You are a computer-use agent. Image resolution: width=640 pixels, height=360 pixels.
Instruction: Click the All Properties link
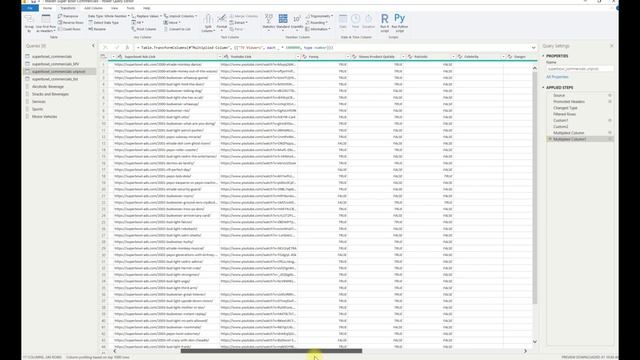[x=557, y=77]
